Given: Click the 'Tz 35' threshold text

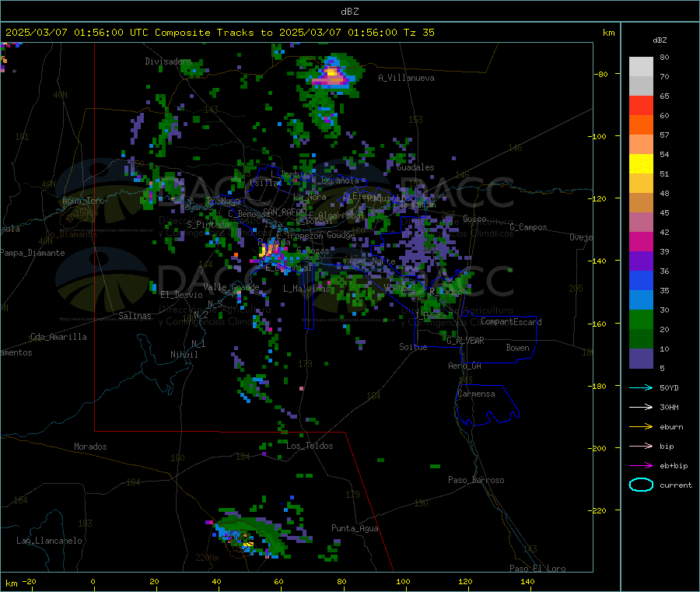Looking at the screenshot, I should point(418,33).
